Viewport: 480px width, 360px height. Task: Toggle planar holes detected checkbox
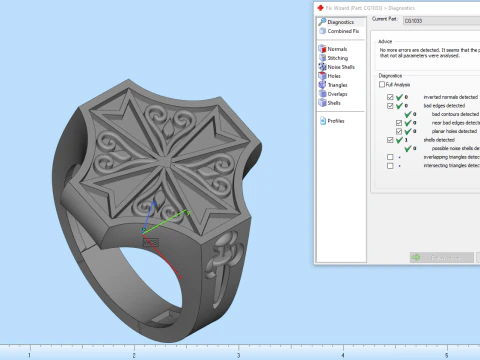pyautogui.click(x=399, y=131)
